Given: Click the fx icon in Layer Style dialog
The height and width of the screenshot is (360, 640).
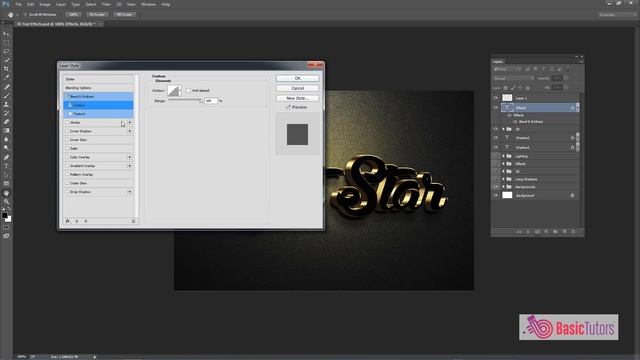Looking at the screenshot, I should pyautogui.click(x=67, y=221).
